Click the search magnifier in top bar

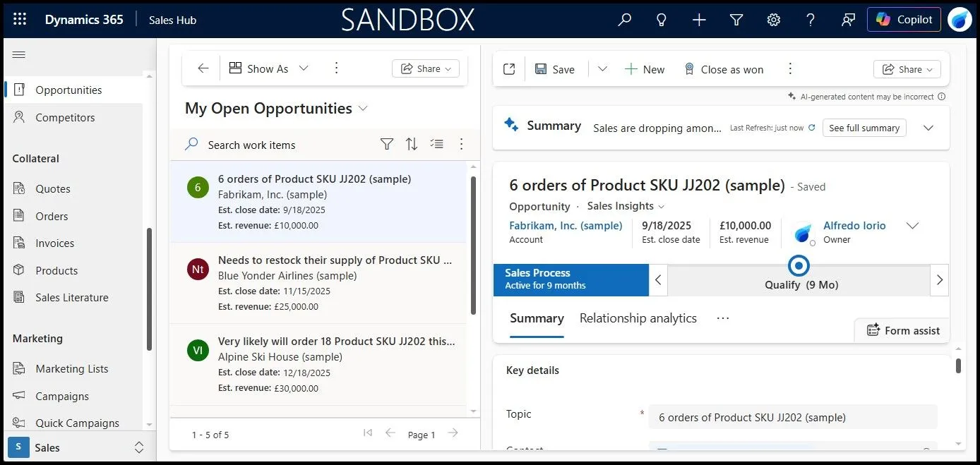[x=624, y=20]
